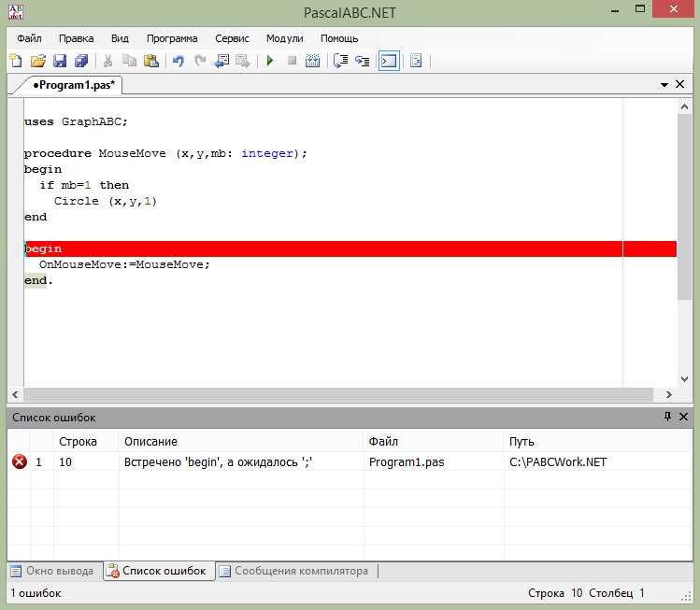Step over debugging icon

[340, 61]
